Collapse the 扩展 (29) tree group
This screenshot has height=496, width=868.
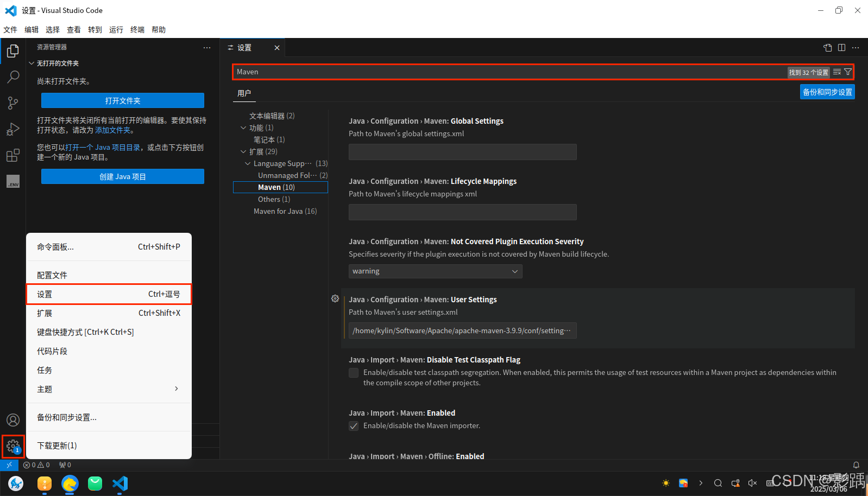click(243, 152)
